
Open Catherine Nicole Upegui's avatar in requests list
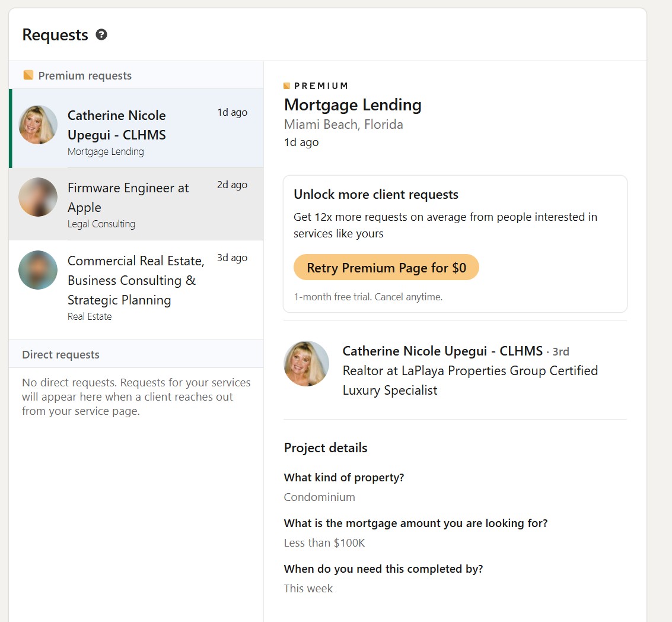38,125
